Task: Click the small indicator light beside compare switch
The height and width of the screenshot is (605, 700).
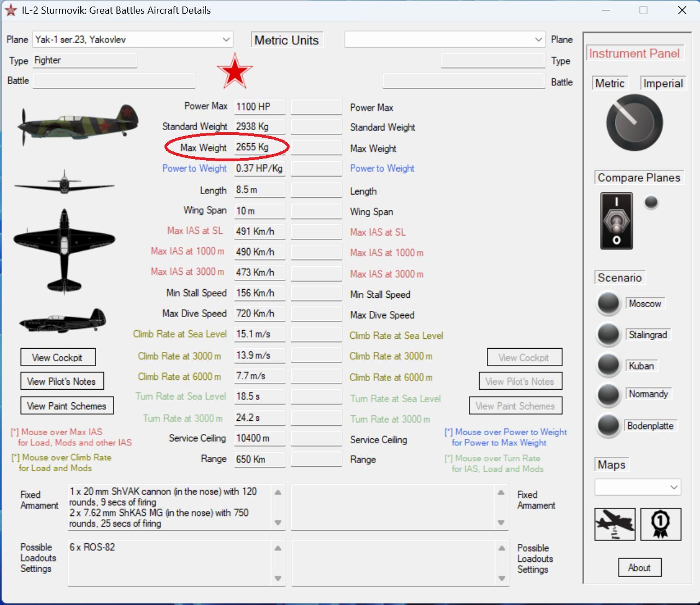Action: (x=651, y=202)
